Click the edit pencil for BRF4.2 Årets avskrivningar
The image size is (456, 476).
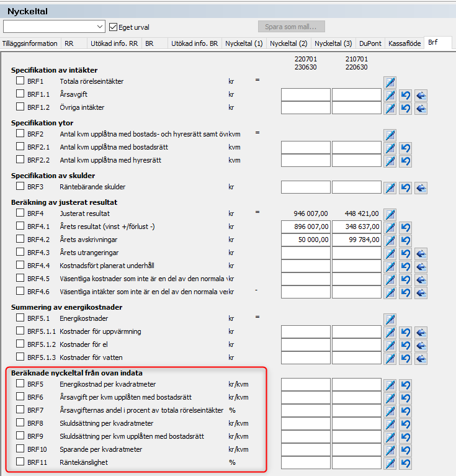(x=390, y=241)
